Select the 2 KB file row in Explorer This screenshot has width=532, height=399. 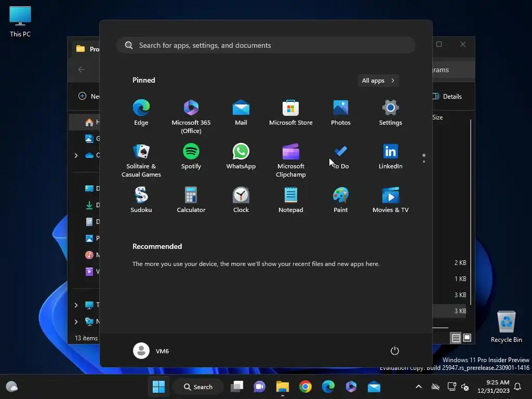(449, 262)
